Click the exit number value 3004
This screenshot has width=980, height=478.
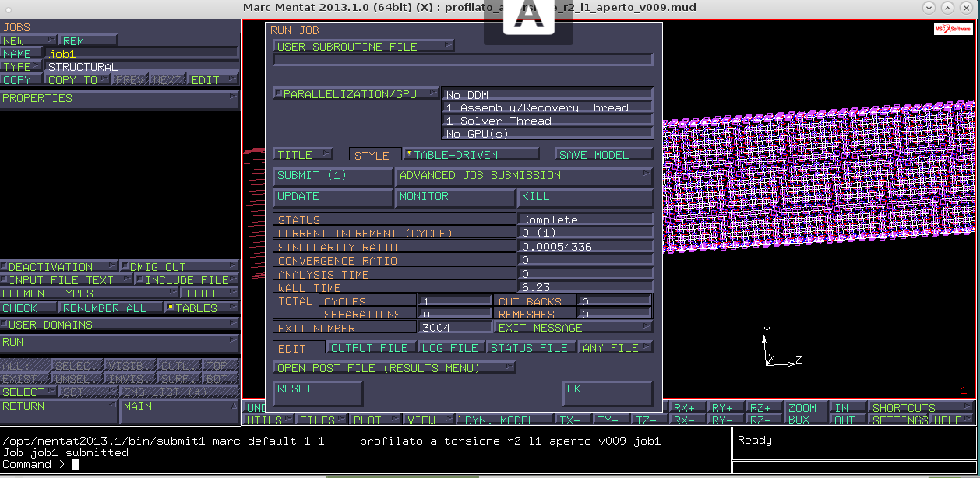[x=455, y=328]
